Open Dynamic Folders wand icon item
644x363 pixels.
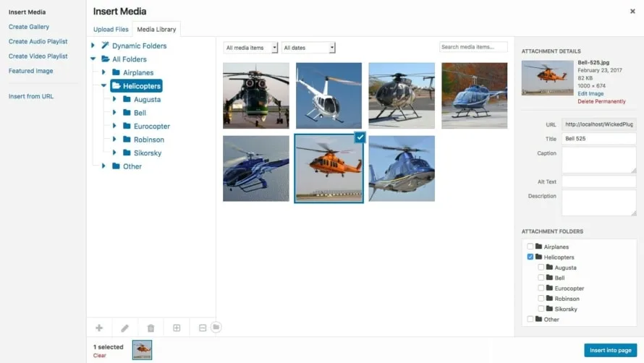click(x=105, y=46)
